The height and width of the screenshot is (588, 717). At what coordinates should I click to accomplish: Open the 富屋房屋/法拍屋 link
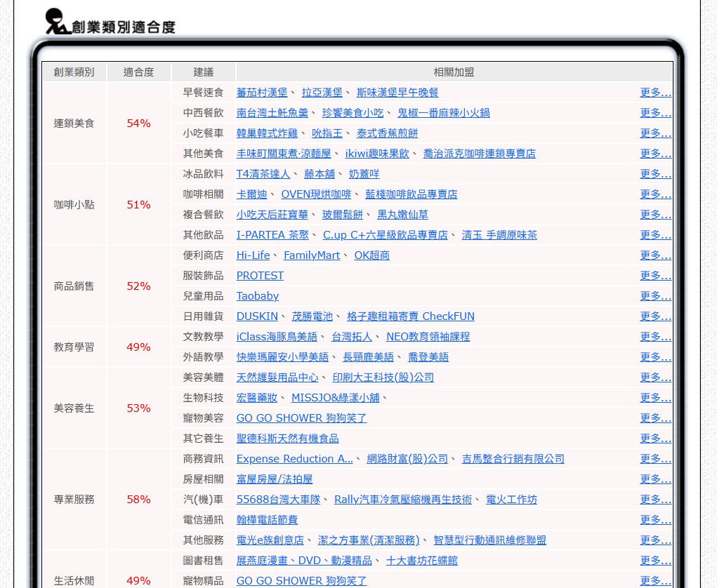(x=274, y=479)
